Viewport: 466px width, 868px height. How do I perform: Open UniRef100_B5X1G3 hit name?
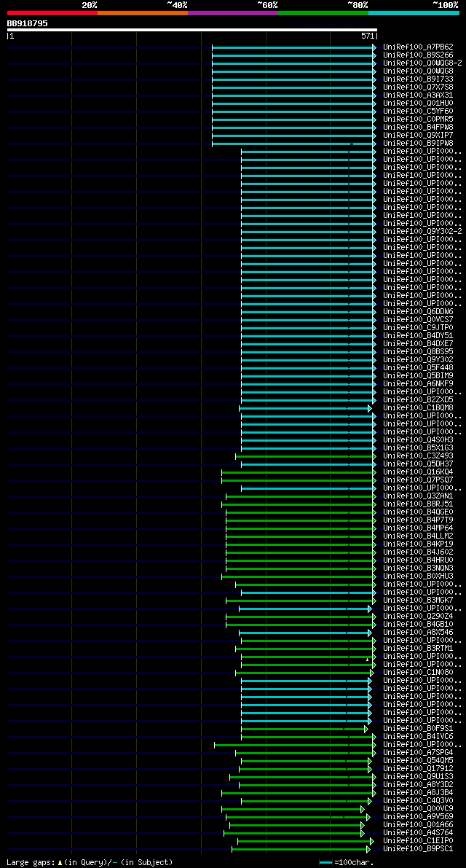418,447
